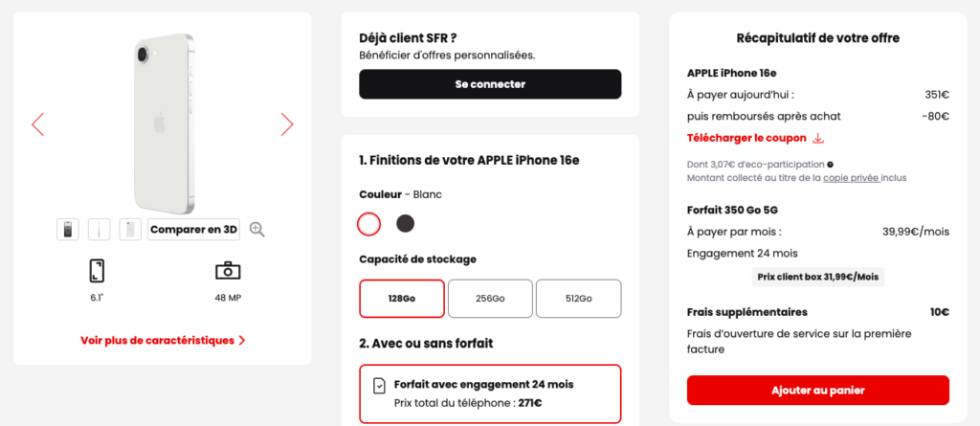Select the first phone thumbnail

click(x=68, y=229)
